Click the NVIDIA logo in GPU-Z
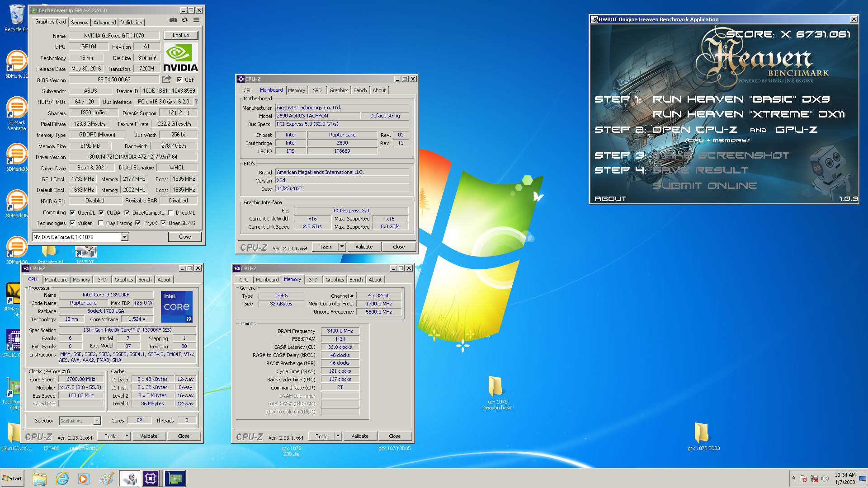 click(x=180, y=57)
